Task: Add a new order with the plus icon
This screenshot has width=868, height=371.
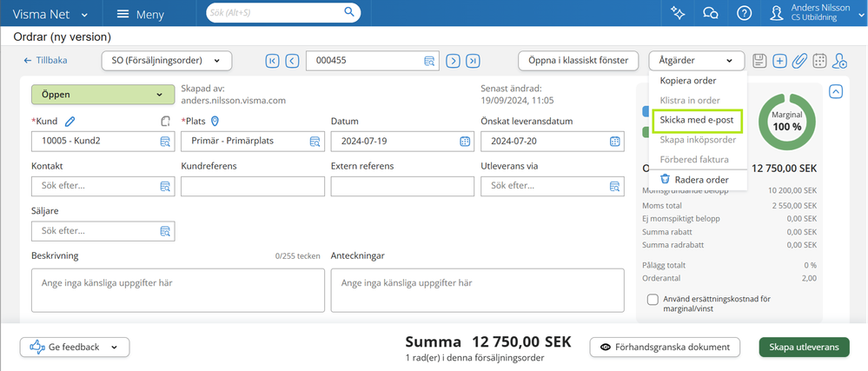Action: click(779, 60)
